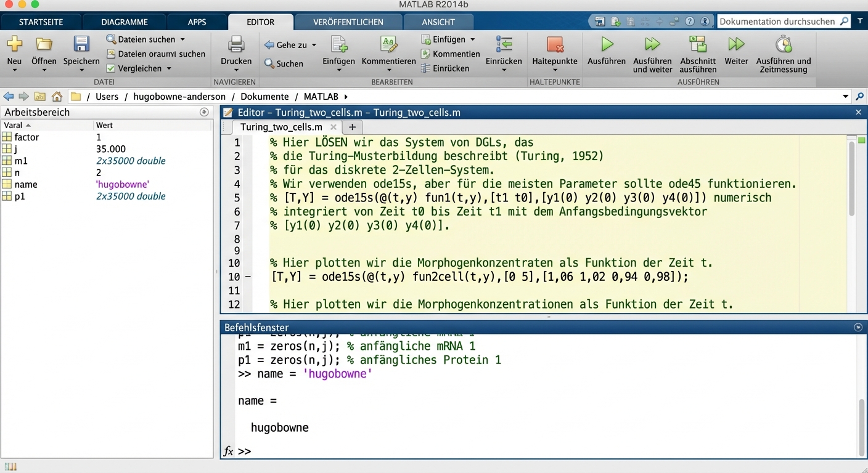868x473 pixels.
Task: Open the Haltepunkte breakpoints tool
Action: point(555,45)
